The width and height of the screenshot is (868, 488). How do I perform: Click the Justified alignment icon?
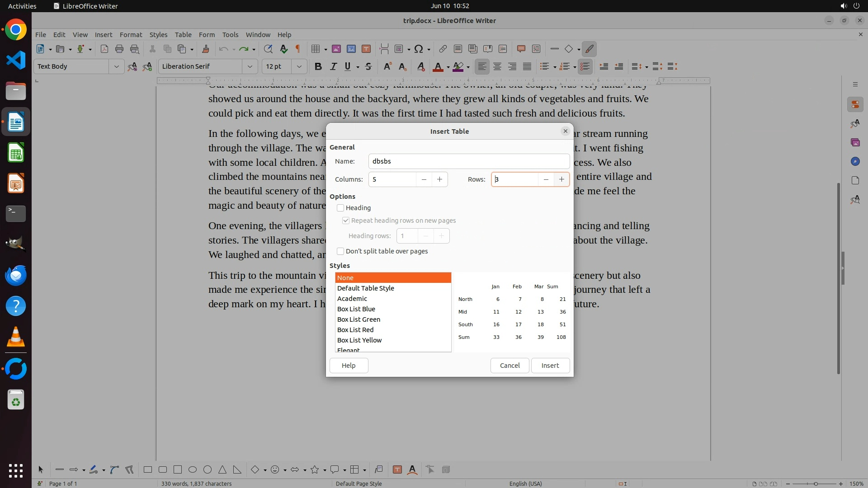[527, 66]
